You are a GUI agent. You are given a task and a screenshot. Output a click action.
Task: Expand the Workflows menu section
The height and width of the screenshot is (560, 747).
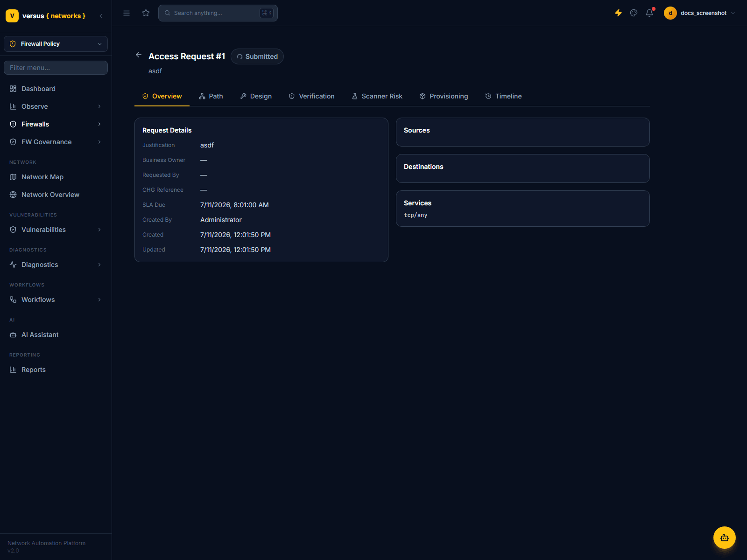56,300
